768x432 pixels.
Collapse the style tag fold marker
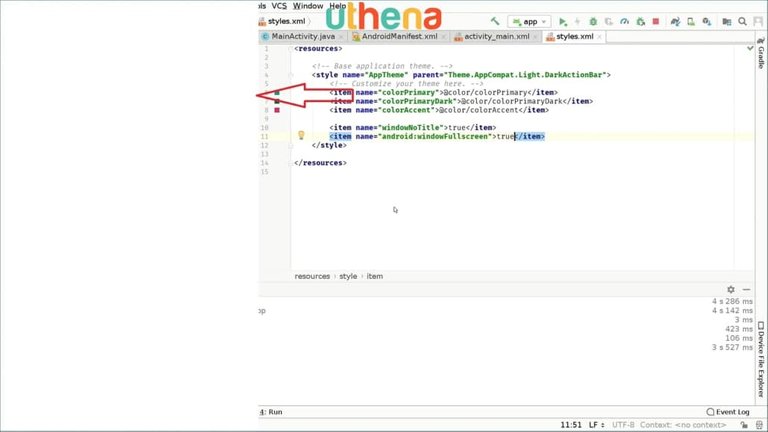290,75
